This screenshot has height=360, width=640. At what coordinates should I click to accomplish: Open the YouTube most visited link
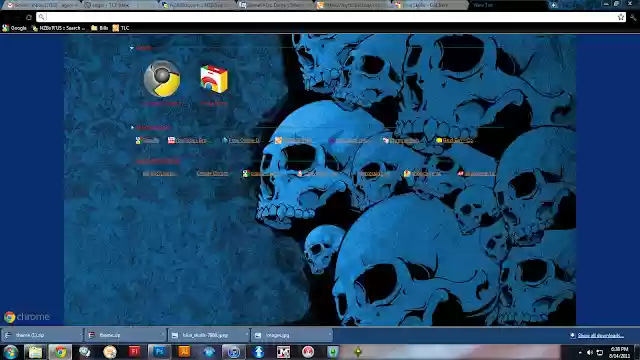coord(187,140)
